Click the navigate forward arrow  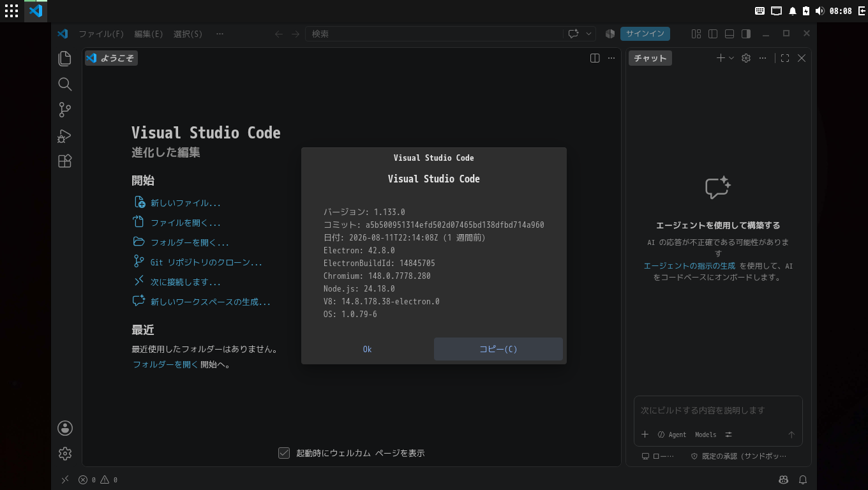296,34
